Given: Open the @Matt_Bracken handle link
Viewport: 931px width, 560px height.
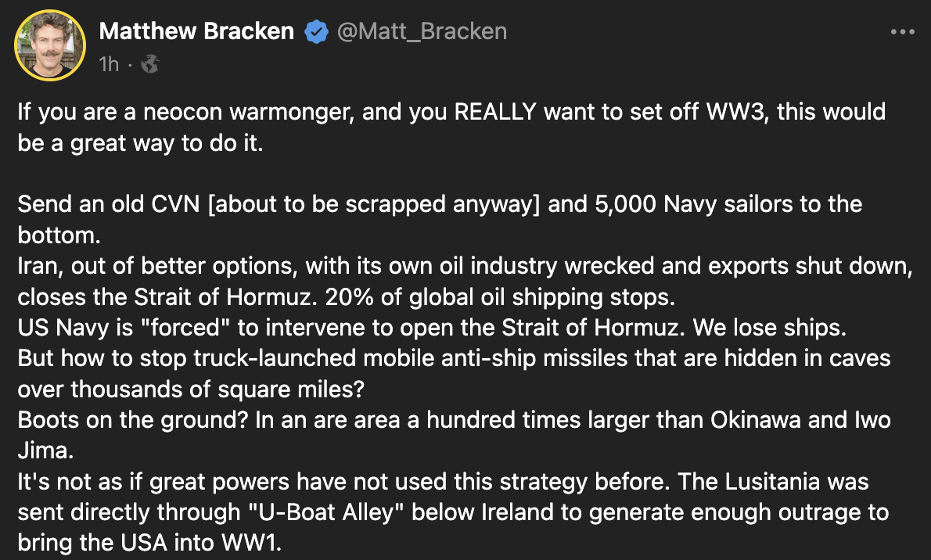Looking at the screenshot, I should coord(422,31).
